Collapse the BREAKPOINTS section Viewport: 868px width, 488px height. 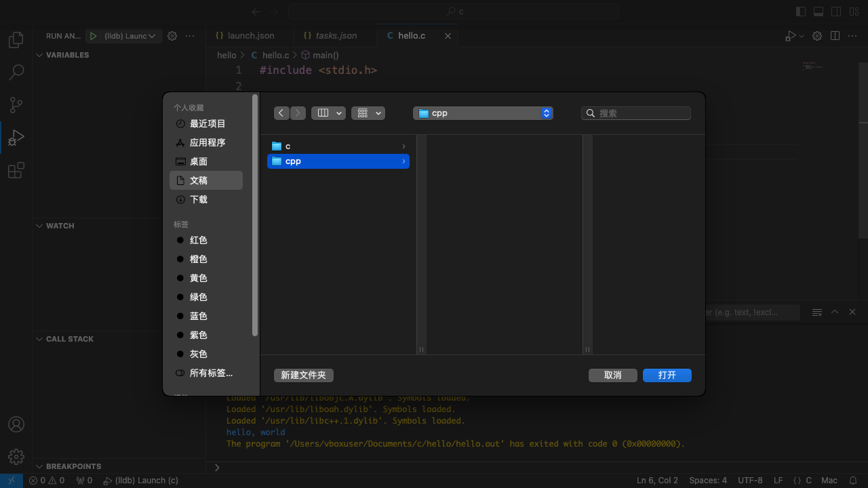point(39,466)
